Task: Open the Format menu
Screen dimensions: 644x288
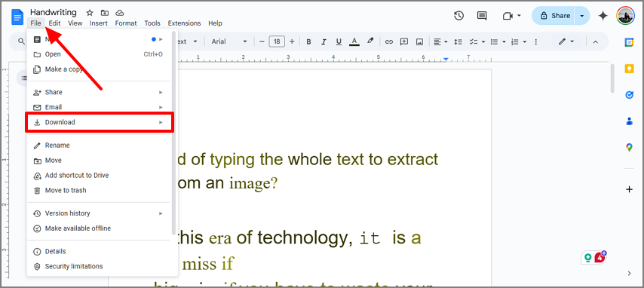Action: (x=126, y=23)
